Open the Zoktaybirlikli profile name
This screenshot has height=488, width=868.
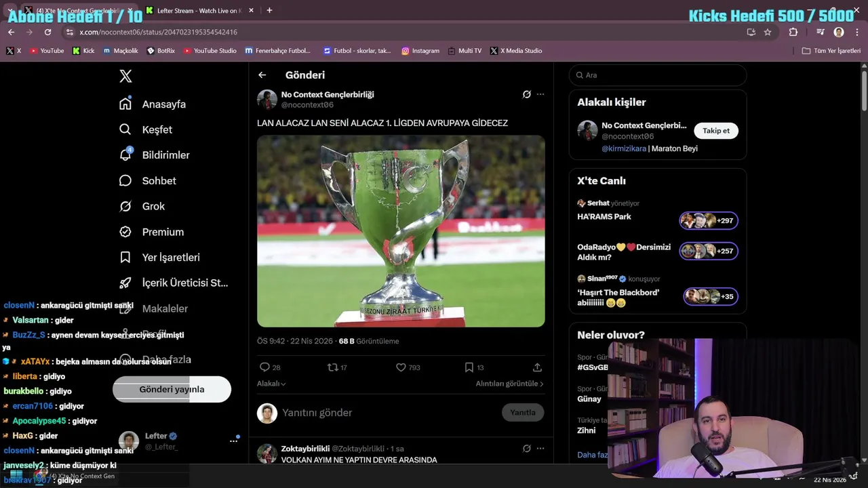305,449
